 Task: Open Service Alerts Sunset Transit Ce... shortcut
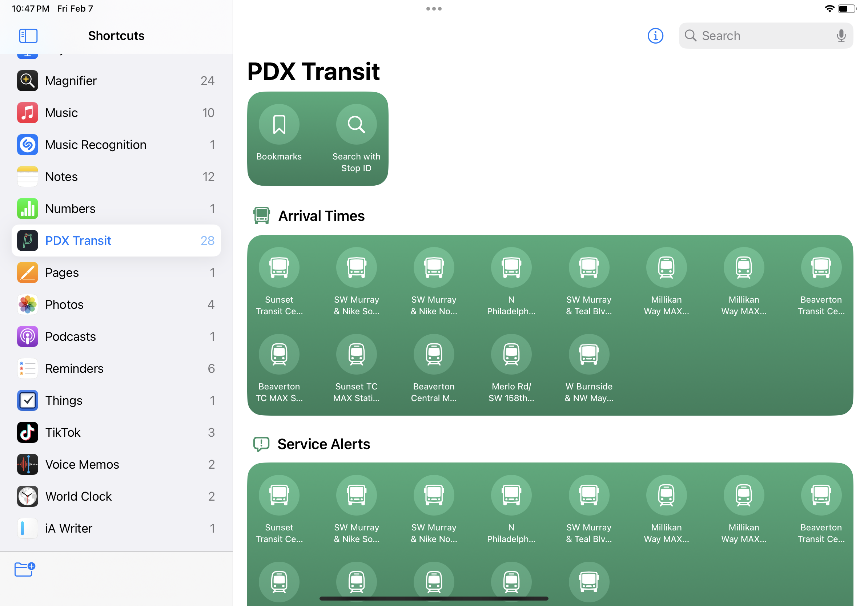279,509
